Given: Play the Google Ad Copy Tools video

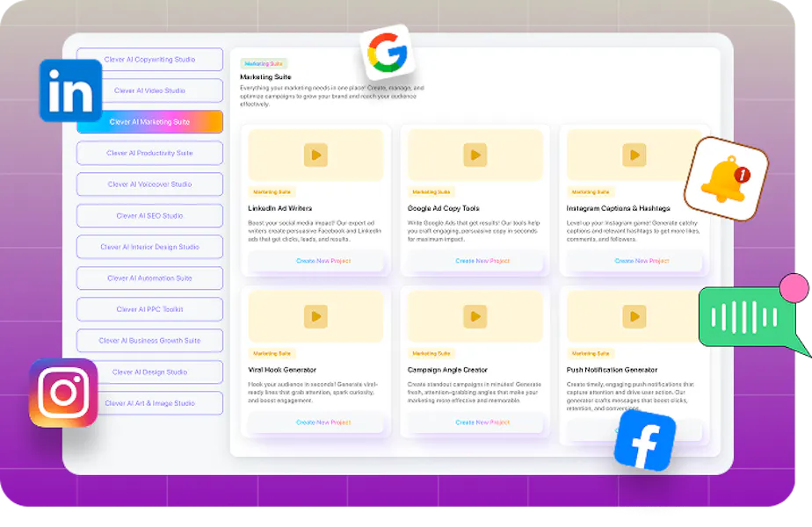Looking at the screenshot, I should coord(475,155).
